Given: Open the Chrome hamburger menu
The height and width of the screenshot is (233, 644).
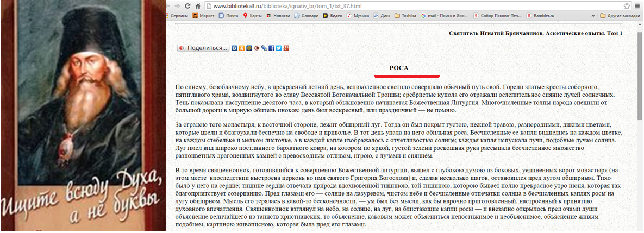Looking at the screenshot, I should pos(637,5).
